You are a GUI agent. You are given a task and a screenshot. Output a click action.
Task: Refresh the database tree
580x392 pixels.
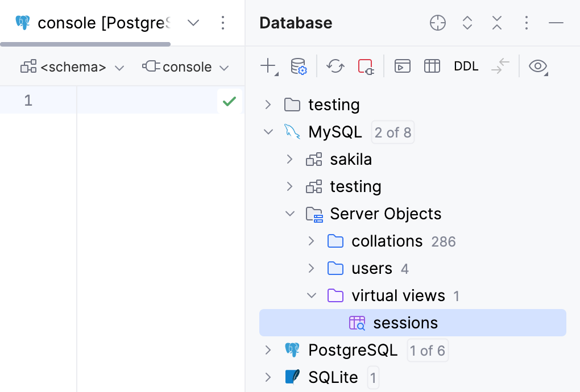pos(335,66)
